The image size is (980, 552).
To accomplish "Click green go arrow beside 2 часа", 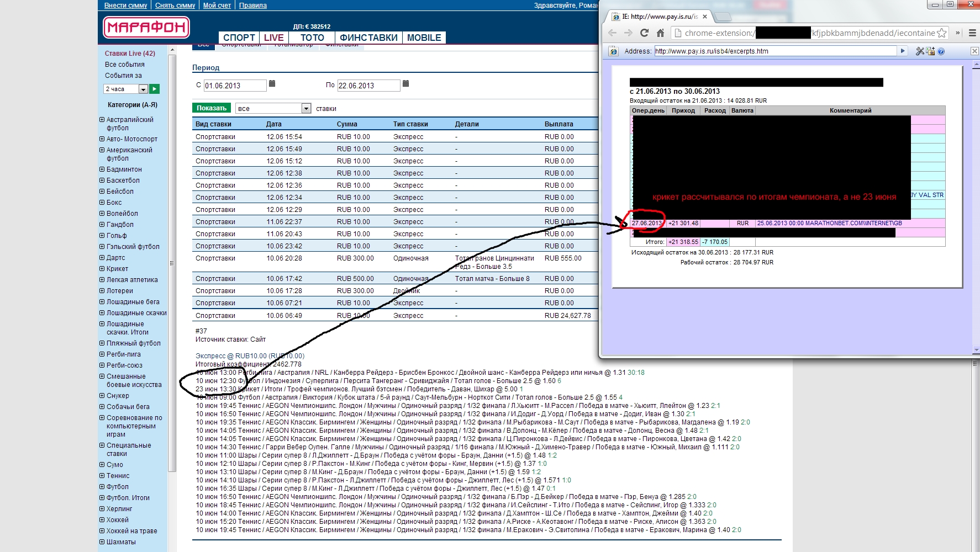I will tap(155, 89).
